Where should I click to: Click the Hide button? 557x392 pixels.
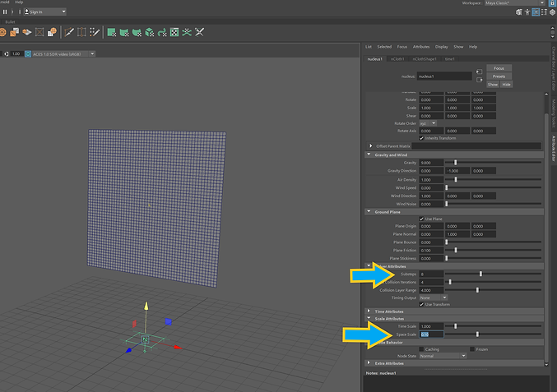point(506,85)
